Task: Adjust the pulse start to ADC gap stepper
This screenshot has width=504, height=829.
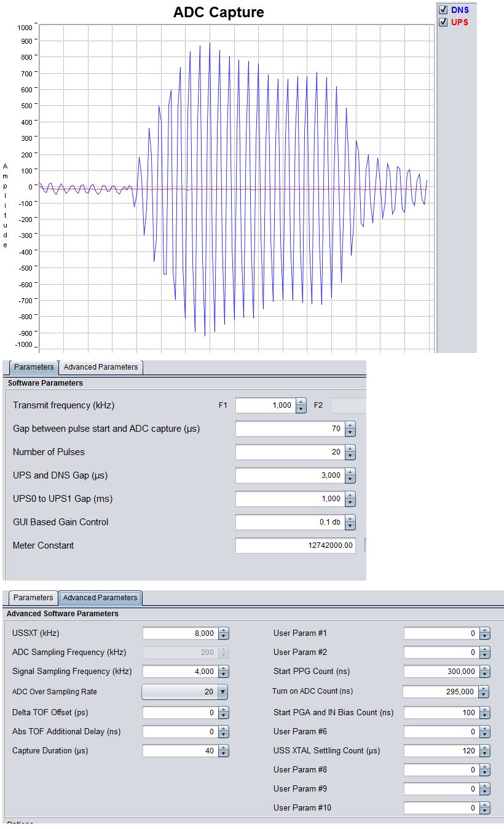Action: click(350, 429)
